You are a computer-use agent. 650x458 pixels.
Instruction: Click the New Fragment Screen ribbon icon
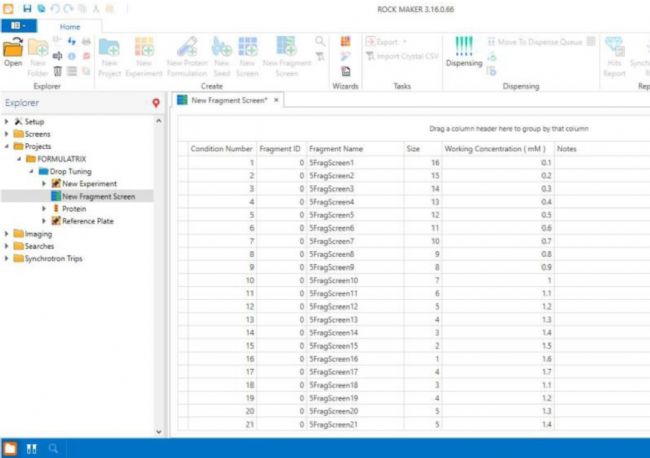(286, 48)
